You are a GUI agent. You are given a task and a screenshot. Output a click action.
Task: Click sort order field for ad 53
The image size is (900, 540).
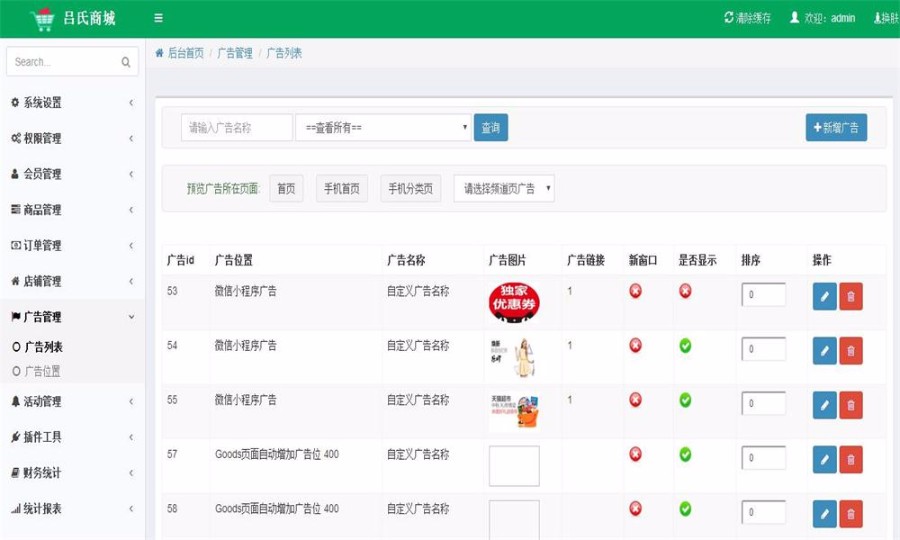point(763,294)
